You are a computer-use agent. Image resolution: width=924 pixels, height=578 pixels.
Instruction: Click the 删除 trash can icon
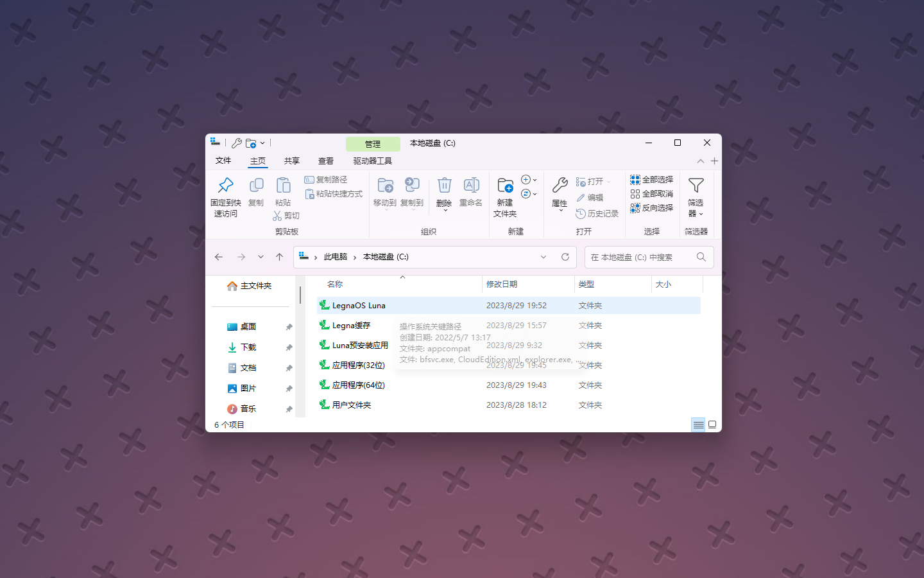click(444, 185)
